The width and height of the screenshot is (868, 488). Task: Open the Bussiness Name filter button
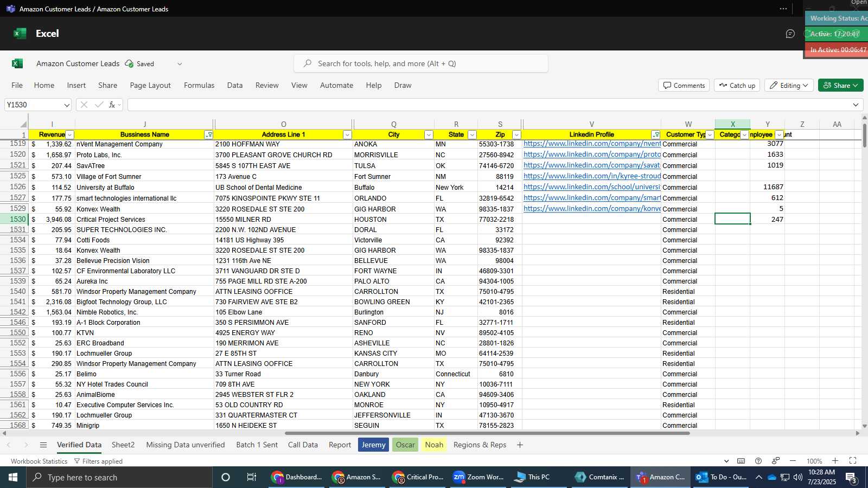click(209, 134)
